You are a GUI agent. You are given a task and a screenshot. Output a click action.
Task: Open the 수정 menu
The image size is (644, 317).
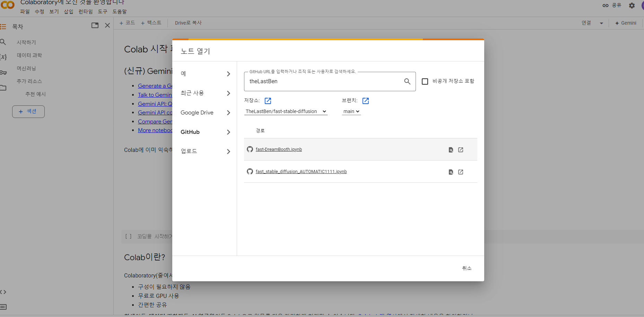(40, 11)
